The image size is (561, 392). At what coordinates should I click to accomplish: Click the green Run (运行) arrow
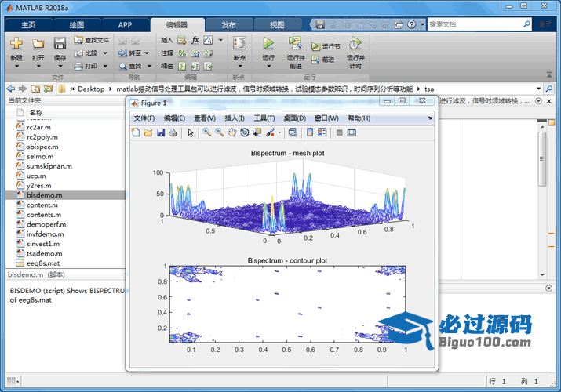coord(268,43)
